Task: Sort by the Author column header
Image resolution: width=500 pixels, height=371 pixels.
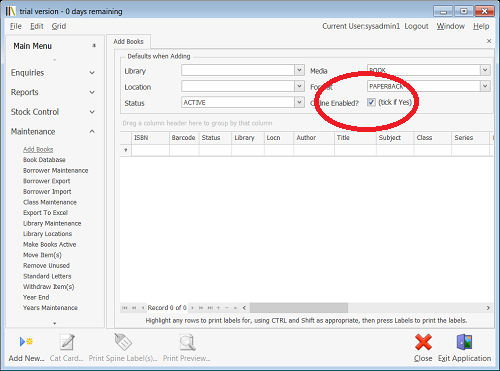Action: click(x=314, y=138)
